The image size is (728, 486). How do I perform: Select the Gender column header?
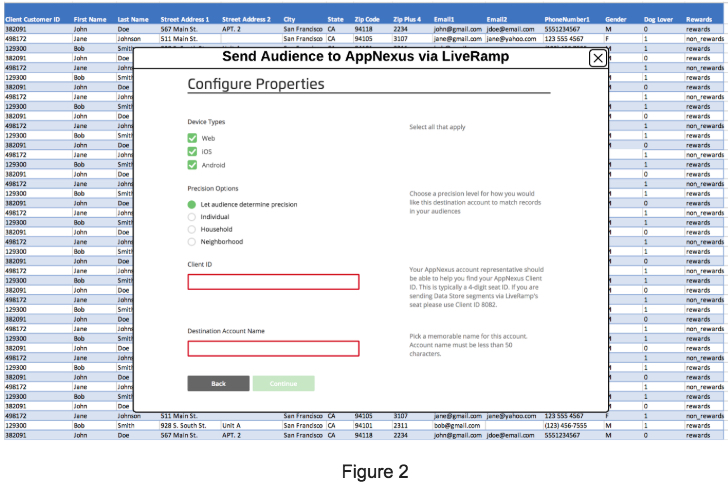(616, 19)
